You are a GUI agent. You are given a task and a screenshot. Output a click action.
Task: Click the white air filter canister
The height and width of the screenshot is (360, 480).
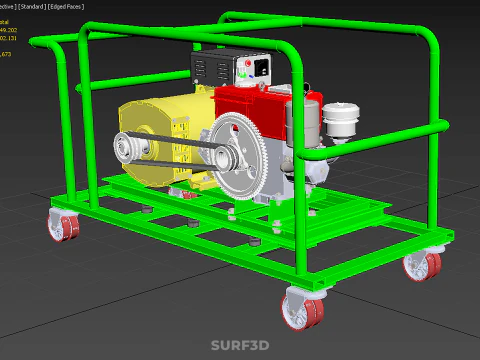(x=341, y=120)
